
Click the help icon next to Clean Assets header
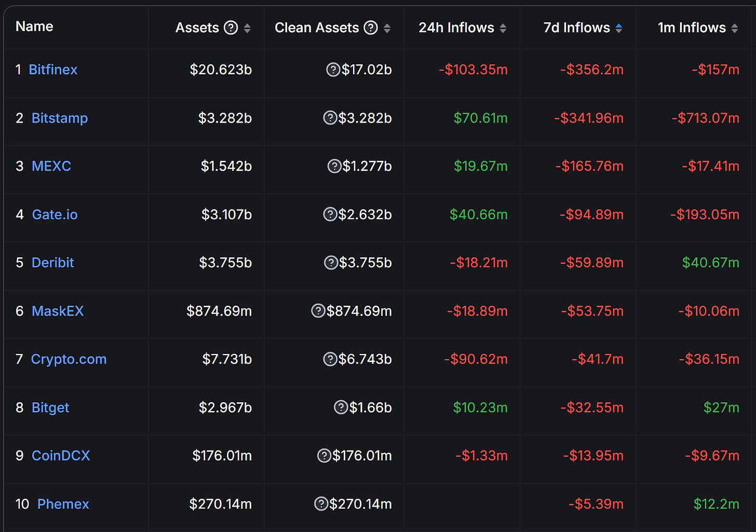point(371,28)
